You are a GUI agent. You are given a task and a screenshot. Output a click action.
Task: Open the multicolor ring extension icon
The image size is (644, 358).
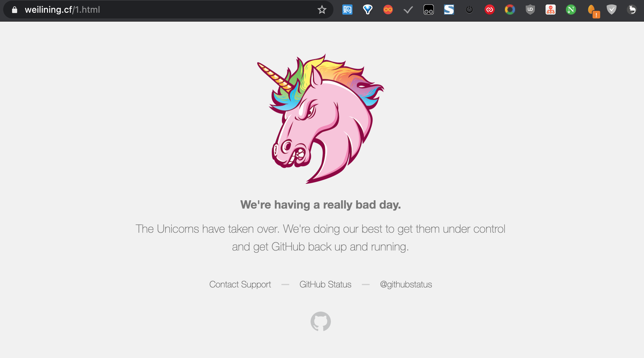click(510, 10)
